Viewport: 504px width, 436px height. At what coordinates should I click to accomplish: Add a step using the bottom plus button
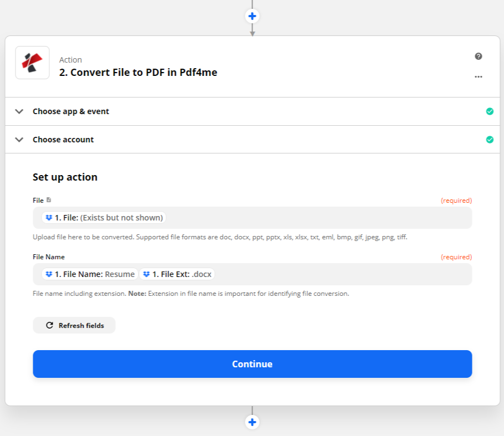pos(252,422)
